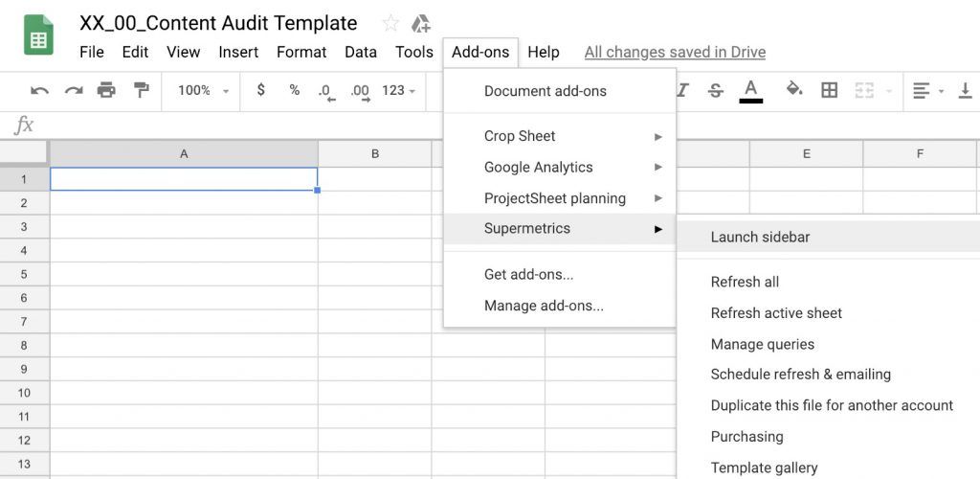Rename the XX_00_Content Audit Template title
Screen dimensions: 980x479
point(218,23)
